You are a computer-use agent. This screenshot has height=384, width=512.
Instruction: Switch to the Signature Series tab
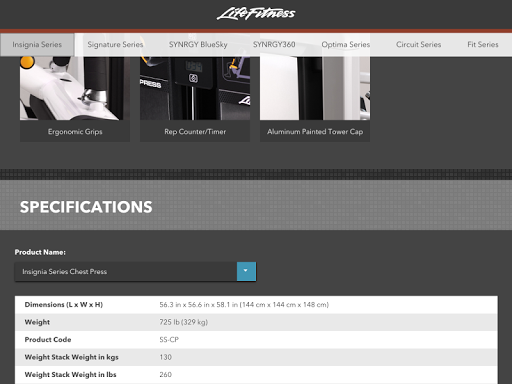[115, 45]
